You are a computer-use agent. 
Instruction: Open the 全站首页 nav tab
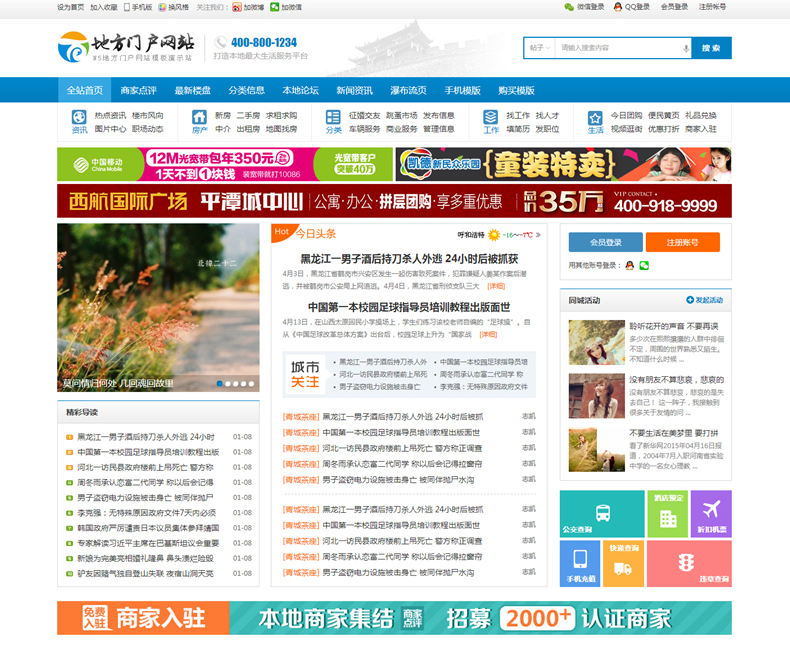coord(85,90)
